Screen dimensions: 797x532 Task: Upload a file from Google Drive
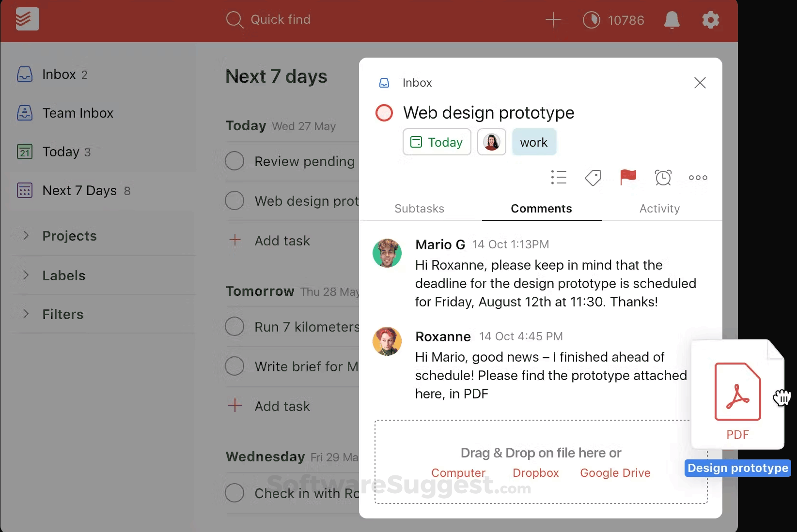point(614,473)
